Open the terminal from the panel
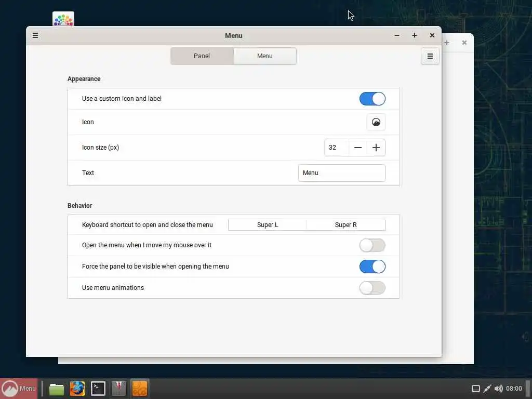 point(98,389)
